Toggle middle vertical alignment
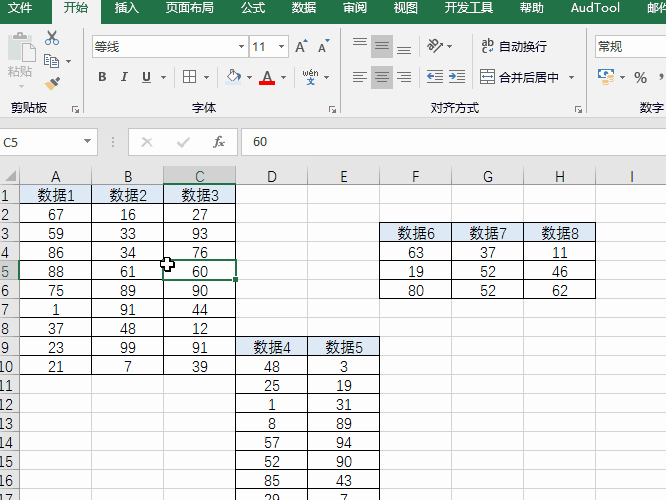The image size is (666, 500). pyautogui.click(x=381, y=46)
